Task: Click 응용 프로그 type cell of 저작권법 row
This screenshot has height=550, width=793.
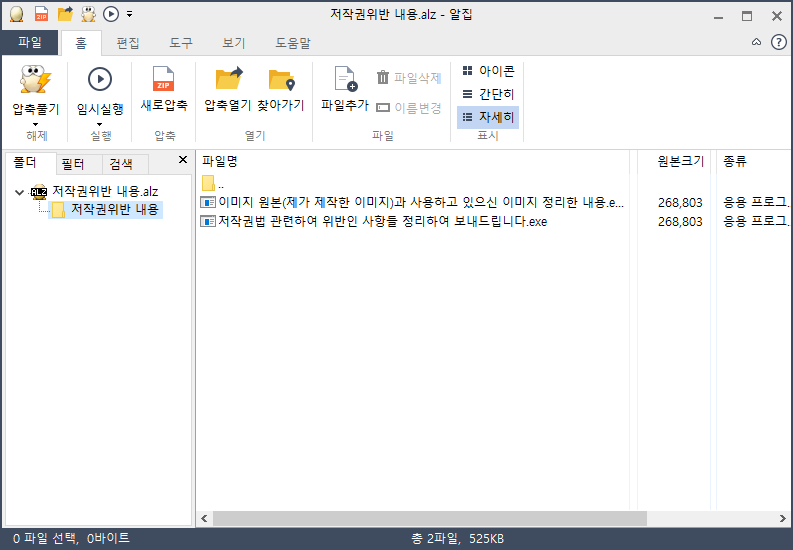Action: [756, 221]
